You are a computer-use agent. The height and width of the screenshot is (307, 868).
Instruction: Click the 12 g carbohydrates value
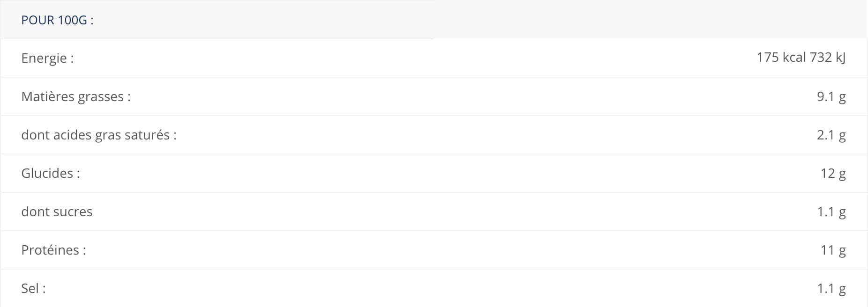[833, 174]
